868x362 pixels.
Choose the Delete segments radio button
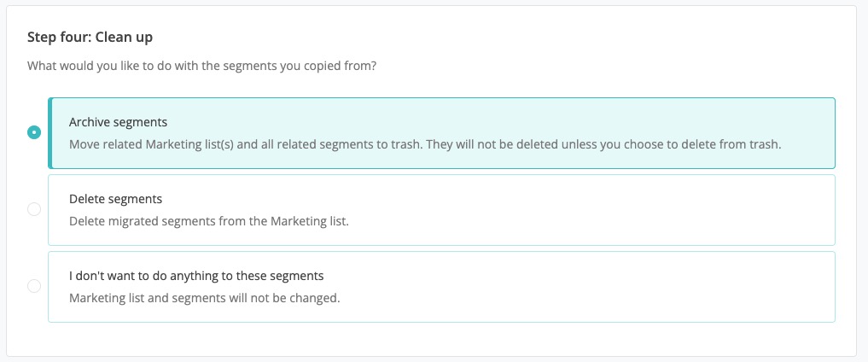coord(34,209)
